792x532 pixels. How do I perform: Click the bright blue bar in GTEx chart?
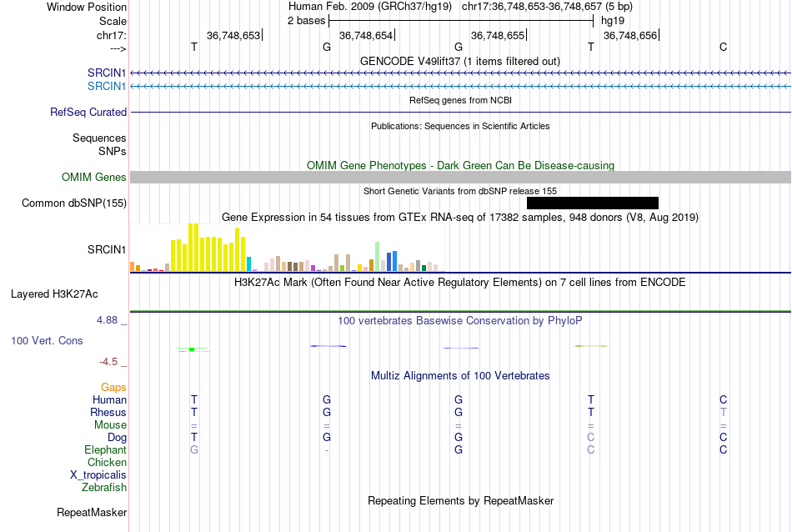pos(395,261)
